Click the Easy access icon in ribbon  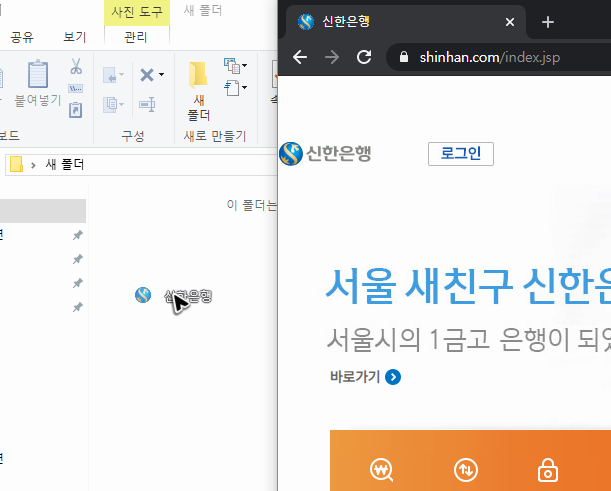click(x=232, y=88)
